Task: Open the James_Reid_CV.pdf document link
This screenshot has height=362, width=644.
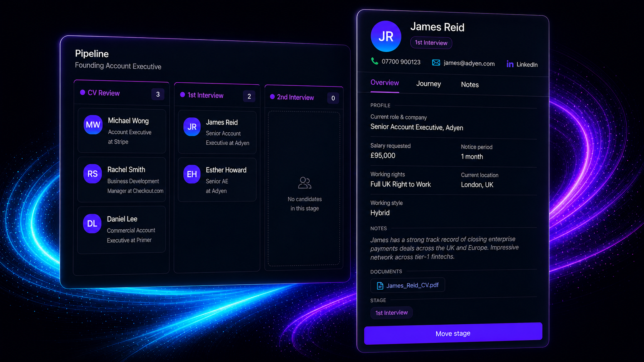Action: tap(408, 285)
